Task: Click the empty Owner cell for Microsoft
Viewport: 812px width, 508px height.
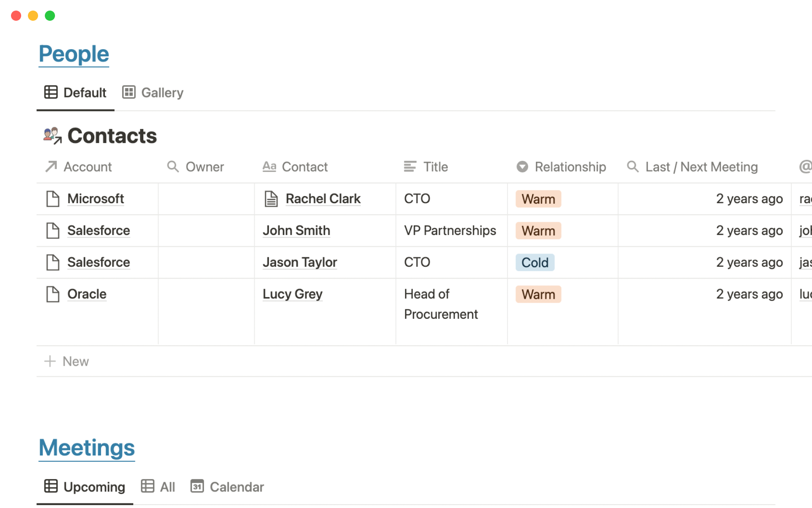Action: pyautogui.click(x=206, y=199)
